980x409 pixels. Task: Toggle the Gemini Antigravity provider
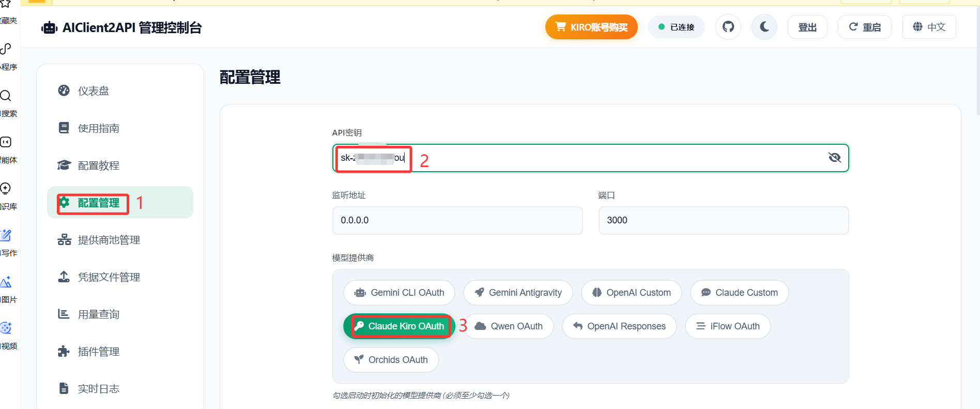(518, 293)
